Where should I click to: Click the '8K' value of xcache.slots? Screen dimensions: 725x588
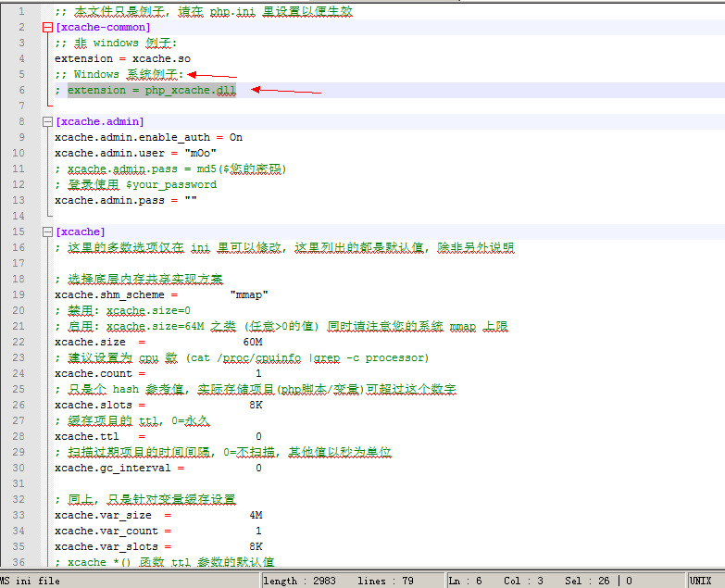tap(256, 405)
